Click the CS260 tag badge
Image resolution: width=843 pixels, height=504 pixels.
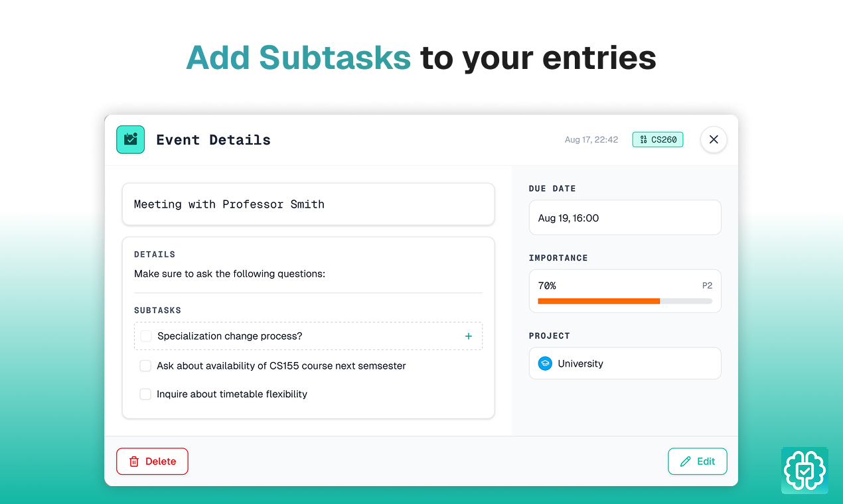click(x=657, y=140)
